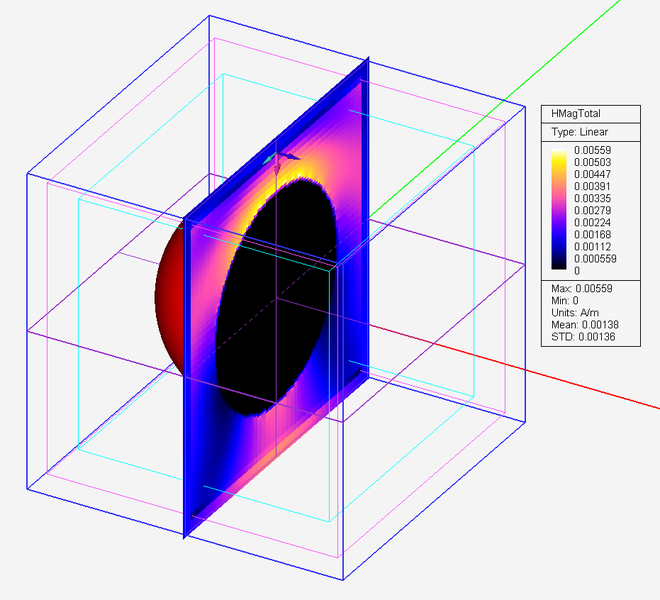
Task: Click the "Type: Linear" legend label
Action: [580, 132]
